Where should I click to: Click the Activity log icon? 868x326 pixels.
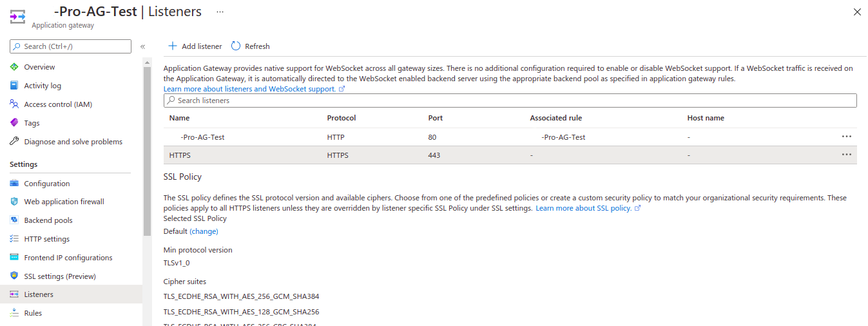[14, 86]
